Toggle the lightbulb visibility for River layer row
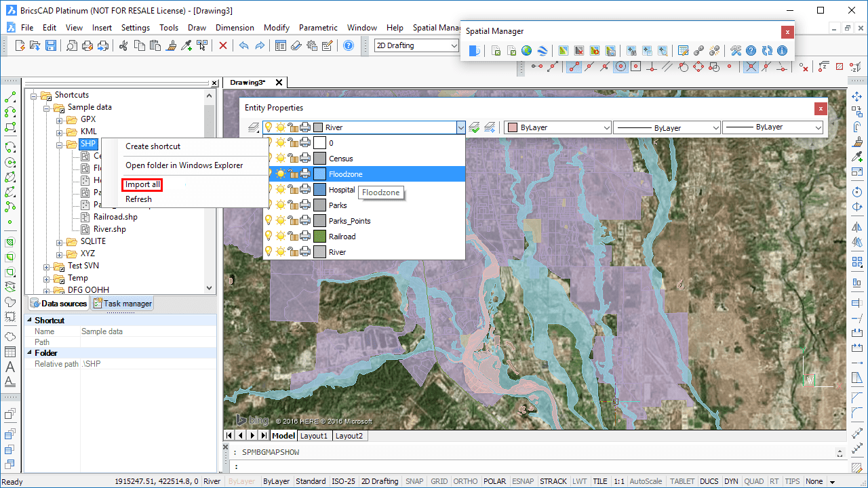The image size is (868, 488). coord(269,251)
